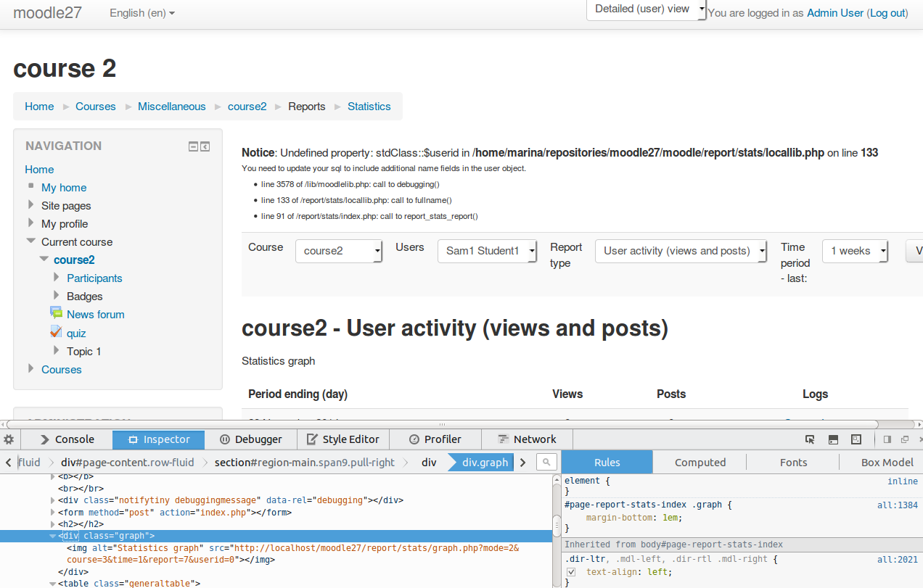The height and width of the screenshot is (588, 923).
Task: Expand the Badges node arrow
Action: click(x=57, y=296)
